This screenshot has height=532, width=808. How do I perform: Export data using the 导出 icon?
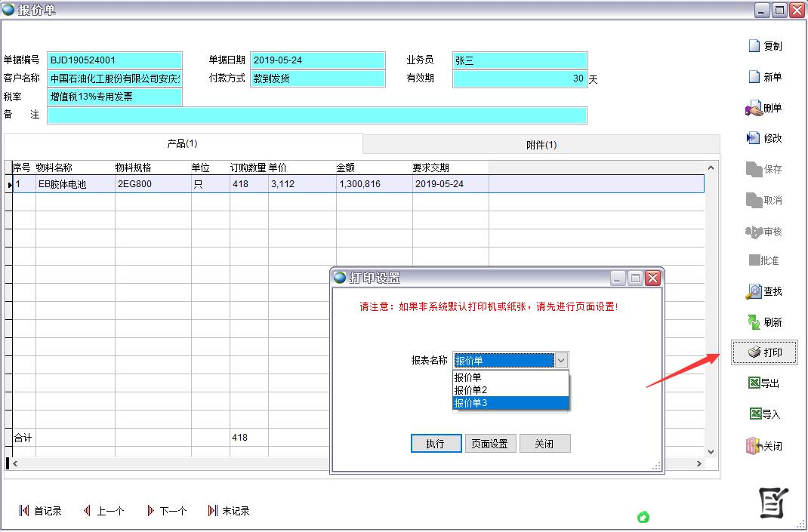click(x=754, y=383)
